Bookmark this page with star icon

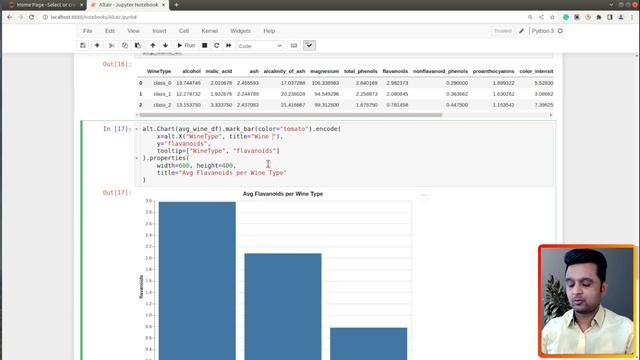coord(552,17)
